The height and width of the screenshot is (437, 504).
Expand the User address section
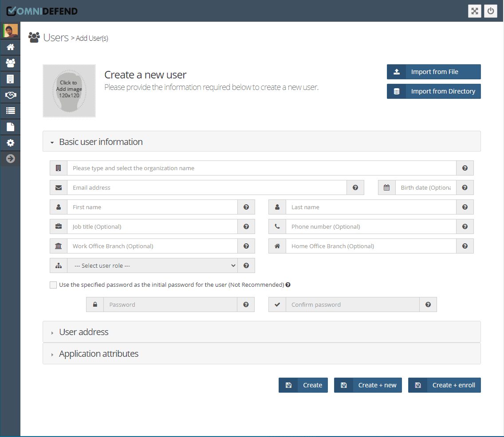click(262, 332)
